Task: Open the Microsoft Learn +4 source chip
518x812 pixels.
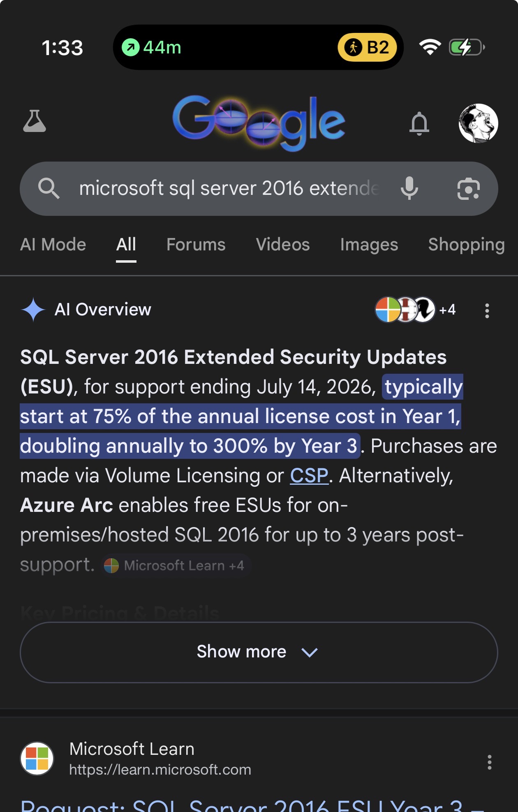Action: pyautogui.click(x=175, y=566)
